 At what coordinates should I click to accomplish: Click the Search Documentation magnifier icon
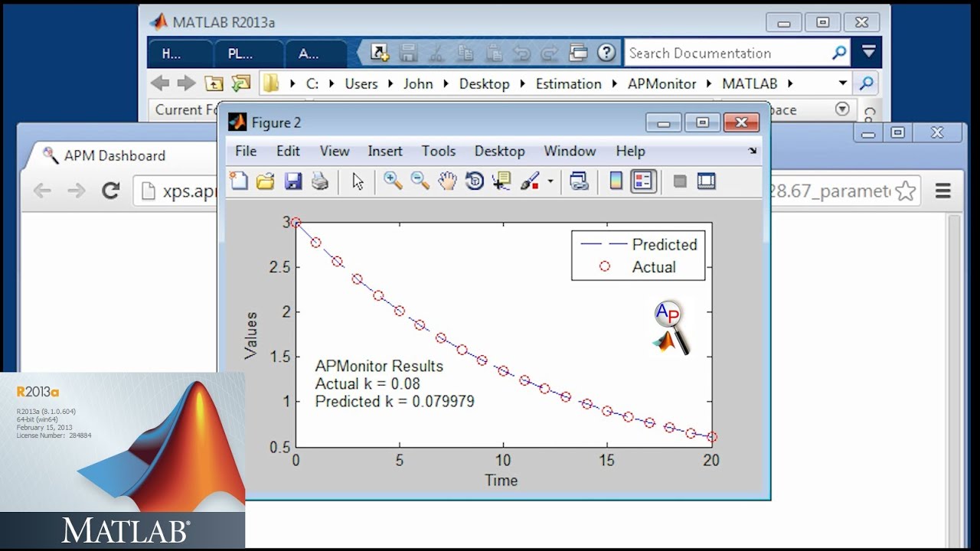click(x=840, y=53)
